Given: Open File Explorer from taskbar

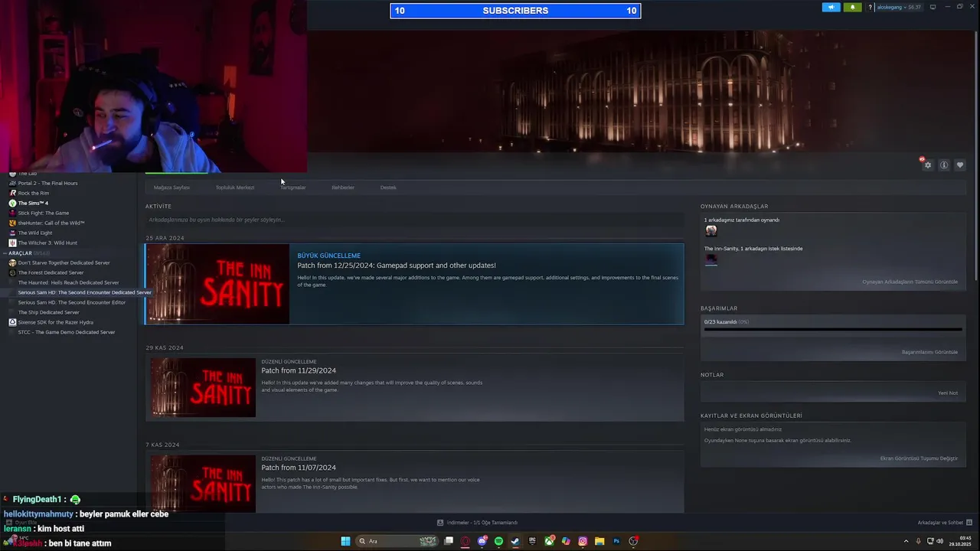Looking at the screenshot, I should [x=599, y=541].
